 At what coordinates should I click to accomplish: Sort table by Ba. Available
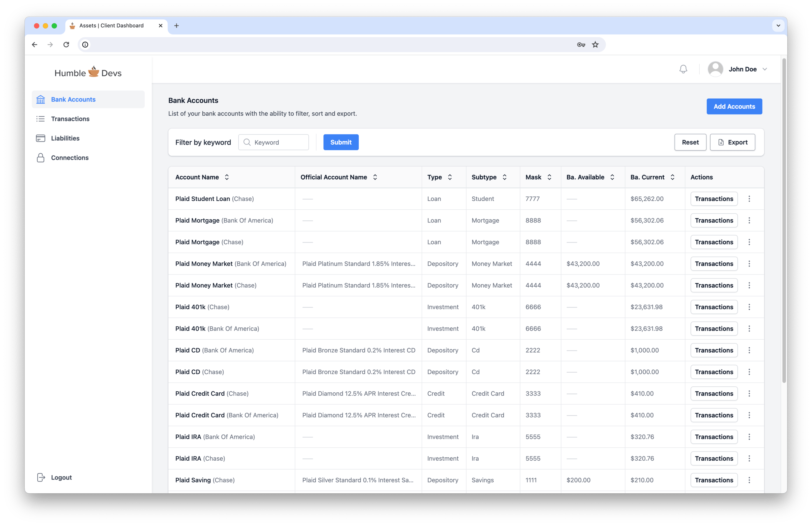(x=613, y=177)
